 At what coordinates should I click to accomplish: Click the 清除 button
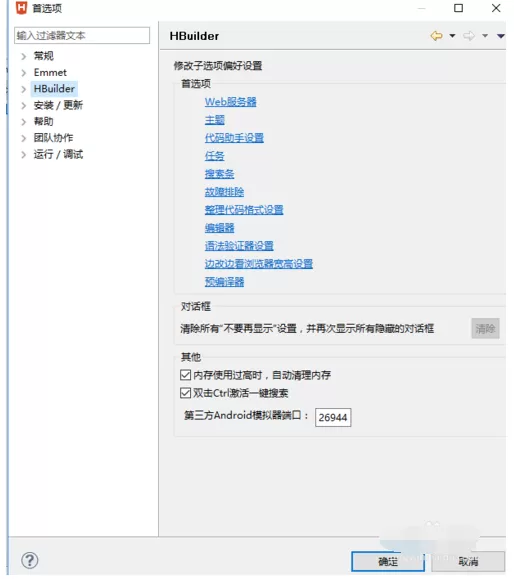click(x=485, y=328)
